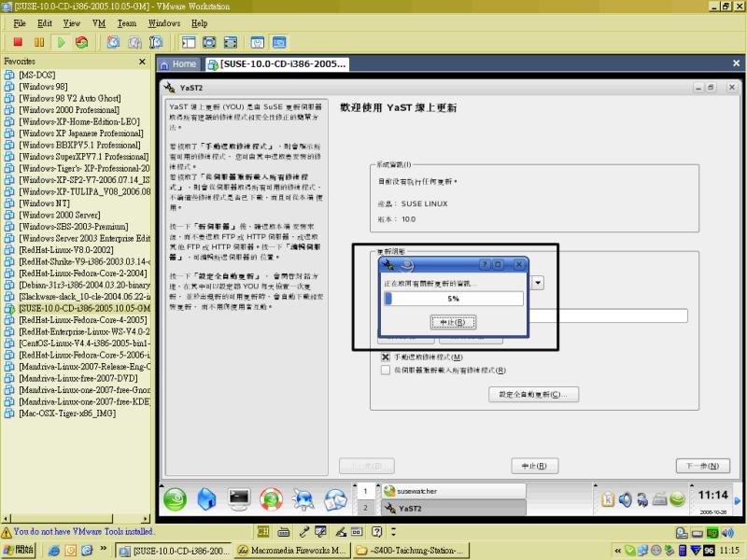Screen dimensions: 747x560
Task: Click the susewatcher entry in KDE taskbar
Action: (x=454, y=491)
